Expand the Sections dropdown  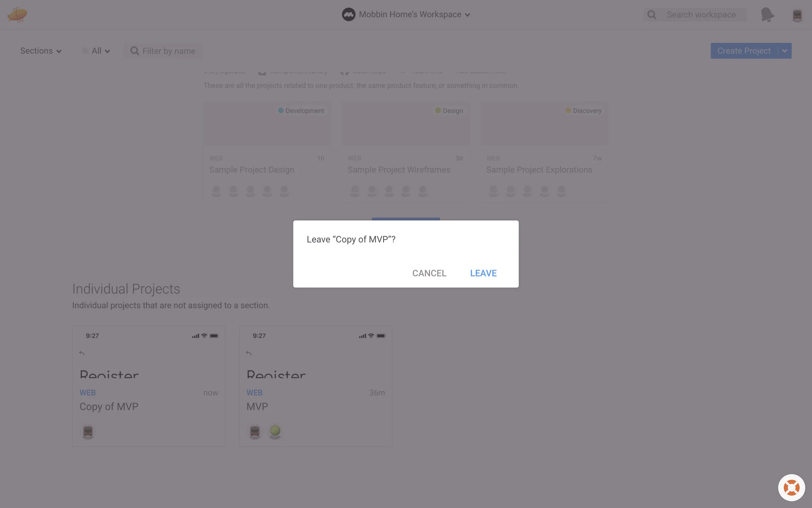(x=41, y=51)
